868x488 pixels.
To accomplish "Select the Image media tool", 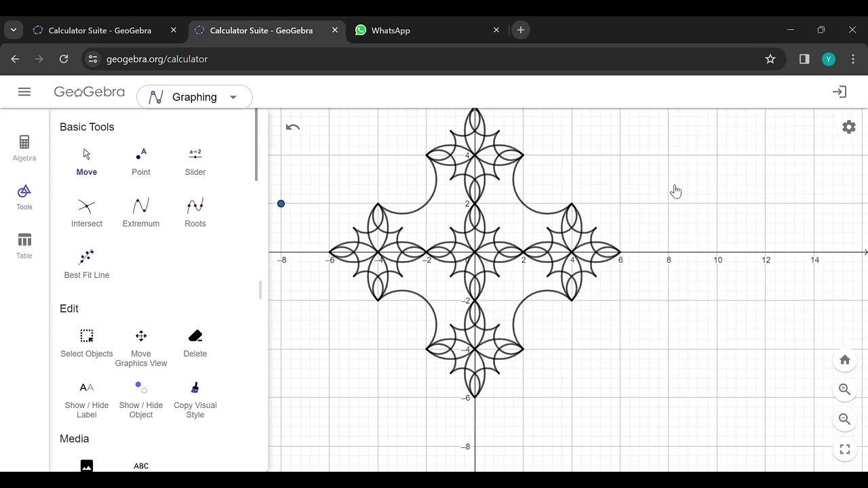I will coord(87,466).
